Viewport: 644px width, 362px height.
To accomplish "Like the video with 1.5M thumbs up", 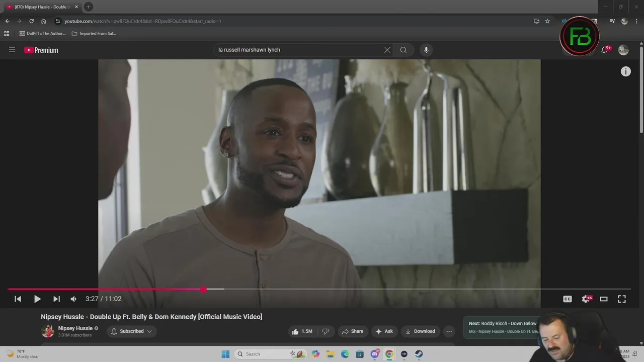I will point(302,331).
